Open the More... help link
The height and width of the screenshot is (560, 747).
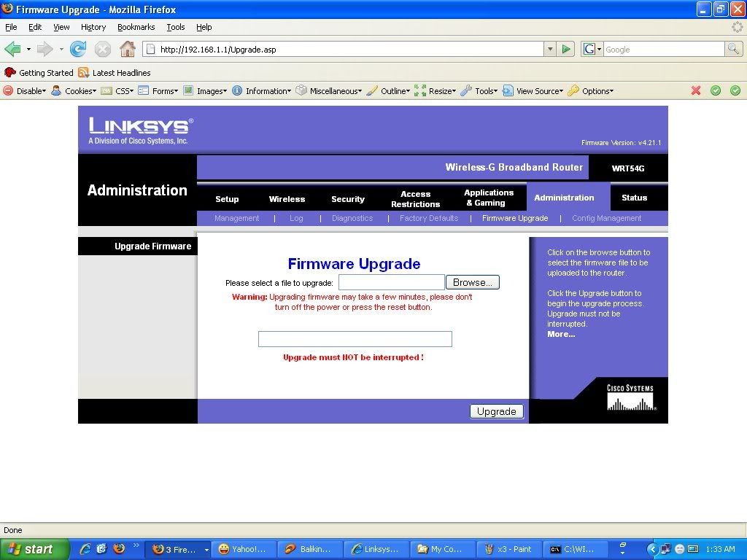(561, 334)
